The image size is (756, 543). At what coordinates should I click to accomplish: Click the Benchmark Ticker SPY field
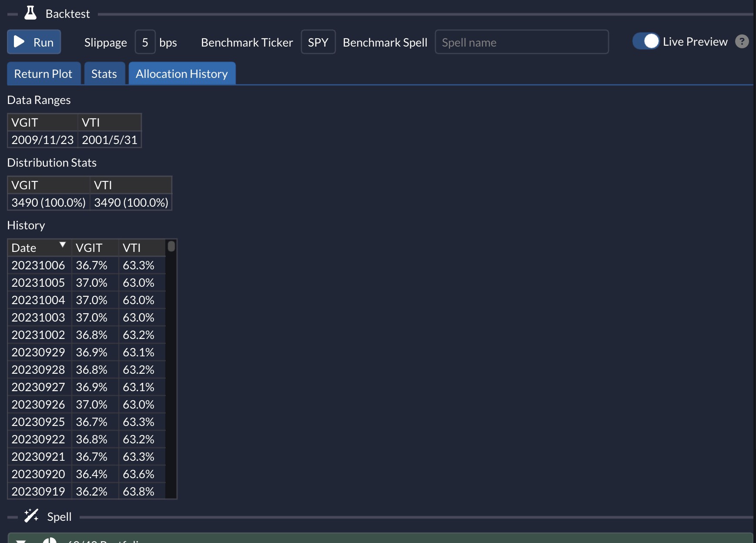[318, 42]
